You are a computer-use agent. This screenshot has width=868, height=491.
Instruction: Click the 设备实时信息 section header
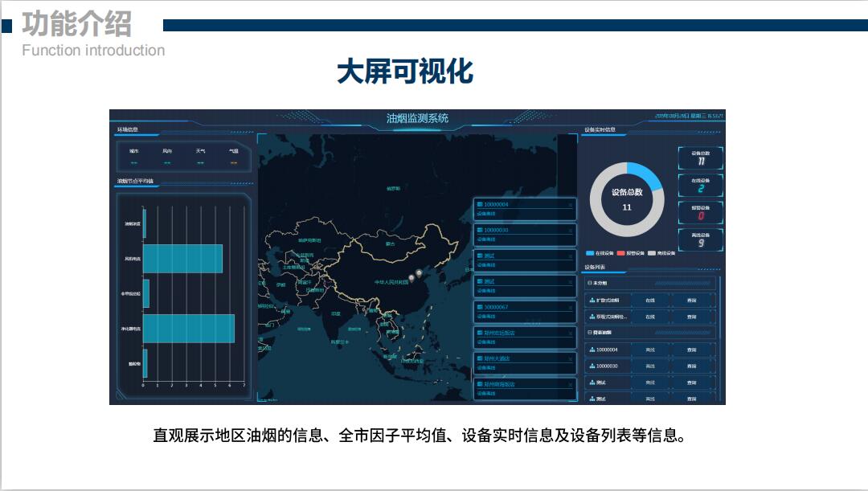pyautogui.click(x=600, y=129)
